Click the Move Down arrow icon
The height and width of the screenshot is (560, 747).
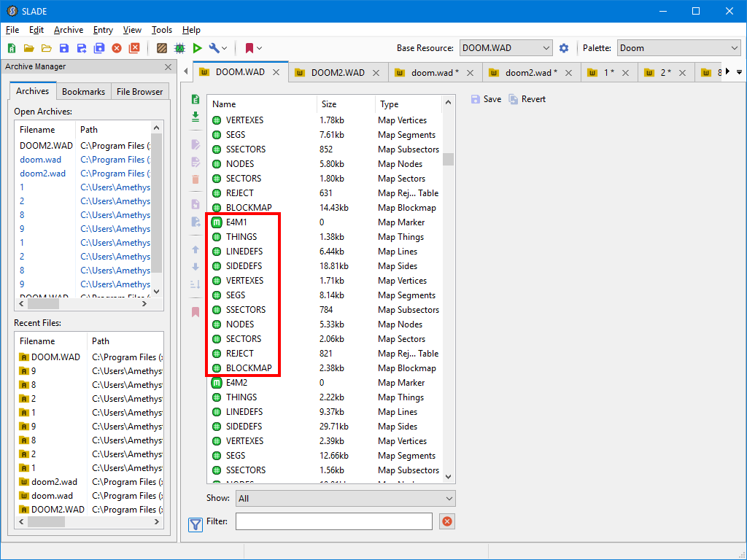coord(196,267)
